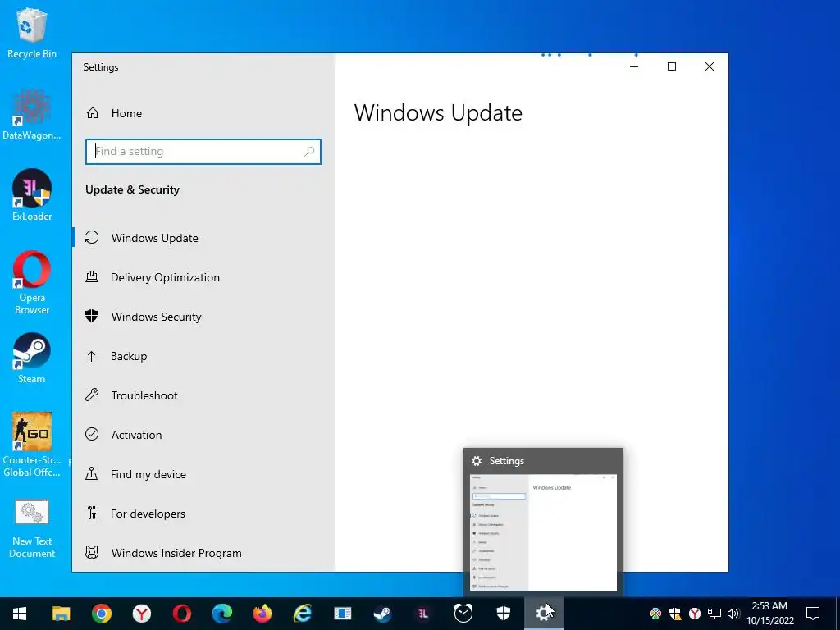Open Windows Security page

point(203,317)
